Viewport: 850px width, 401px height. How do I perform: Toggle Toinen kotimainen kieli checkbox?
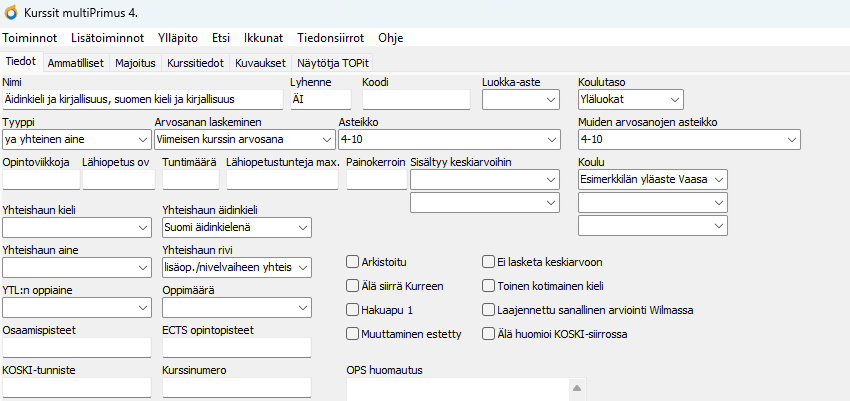(x=489, y=286)
